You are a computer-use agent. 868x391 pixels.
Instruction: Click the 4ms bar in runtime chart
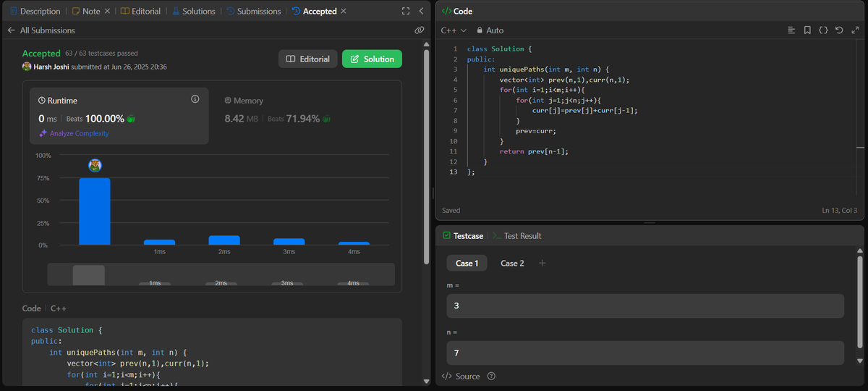click(354, 243)
